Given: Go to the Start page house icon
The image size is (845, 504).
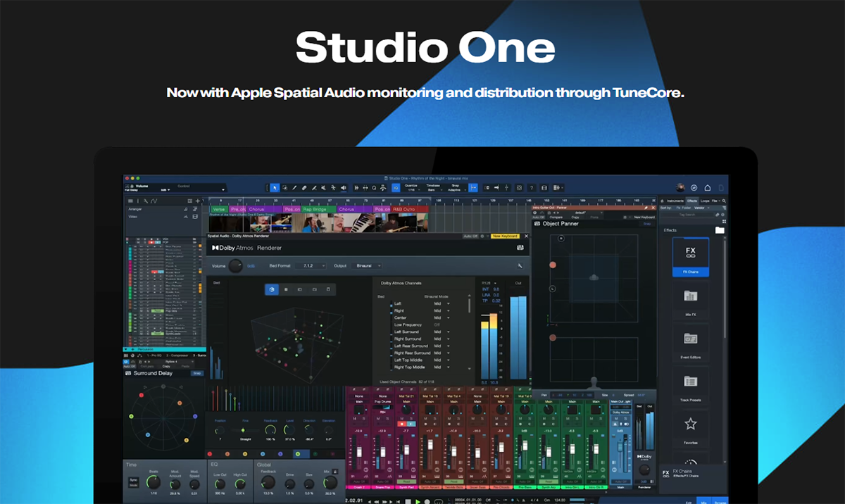Looking at the screenshot, I should pyautogui.click(x=708, y=188).
